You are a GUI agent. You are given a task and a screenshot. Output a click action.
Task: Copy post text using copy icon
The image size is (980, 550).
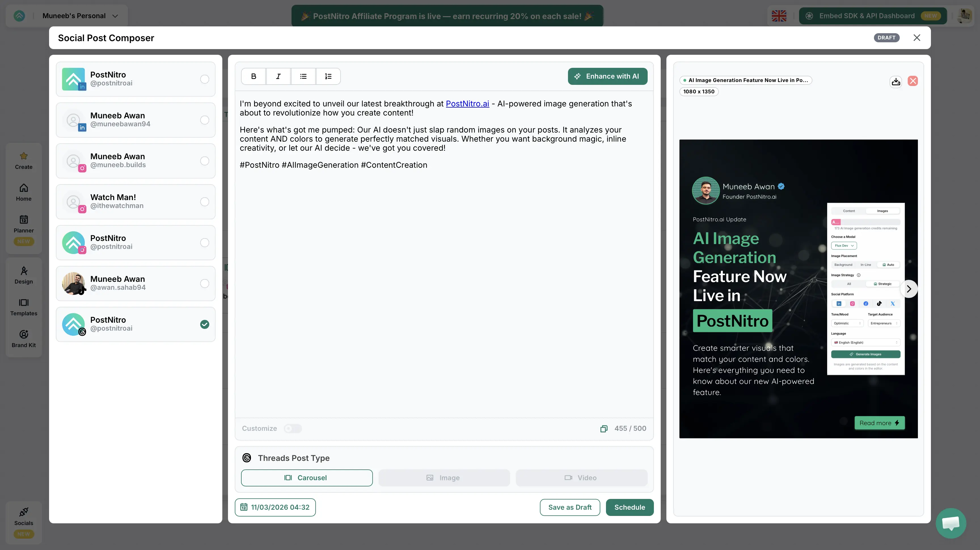point(604,429)
